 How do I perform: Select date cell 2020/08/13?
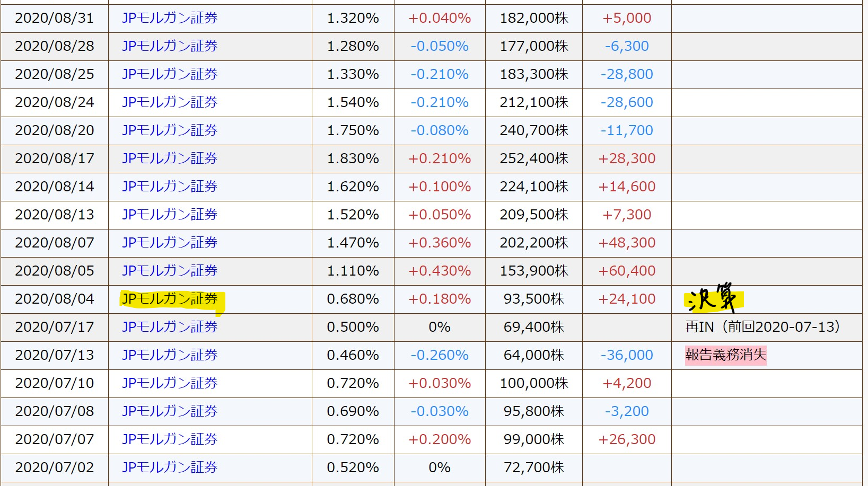pyautogui.click(x=55, y=215)
